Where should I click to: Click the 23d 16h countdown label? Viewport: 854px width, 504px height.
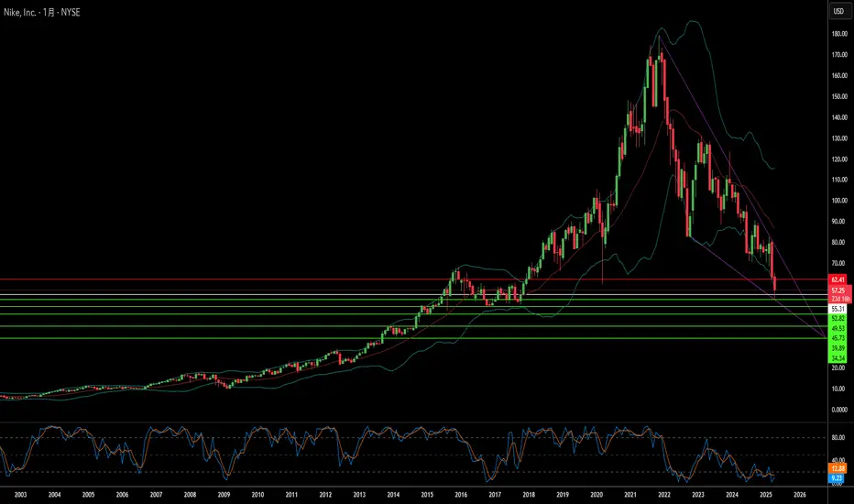click(840, 299)
